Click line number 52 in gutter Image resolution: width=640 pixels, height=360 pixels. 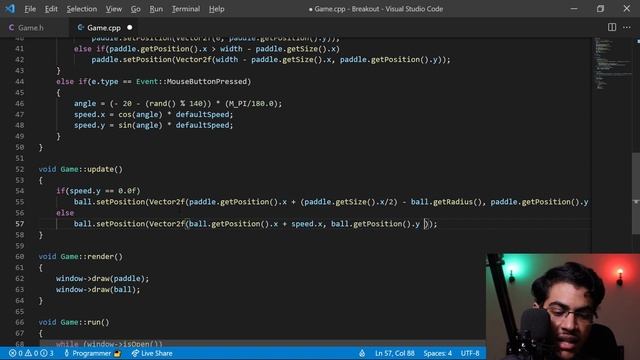point(20,169)
